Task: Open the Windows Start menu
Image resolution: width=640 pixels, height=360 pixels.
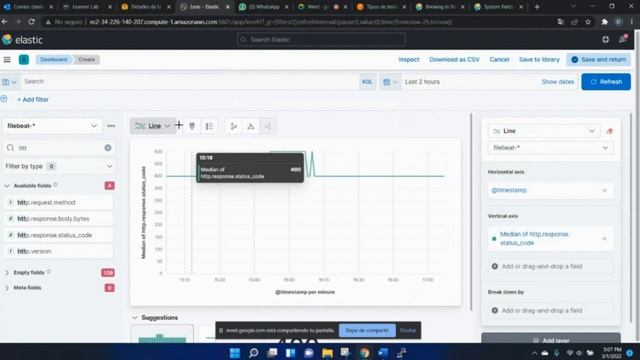Action: (235, 353)
